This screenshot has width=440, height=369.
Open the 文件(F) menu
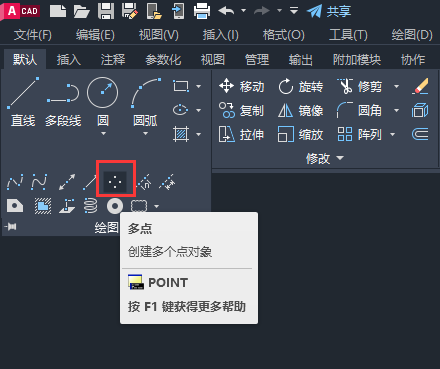(33, 35)
